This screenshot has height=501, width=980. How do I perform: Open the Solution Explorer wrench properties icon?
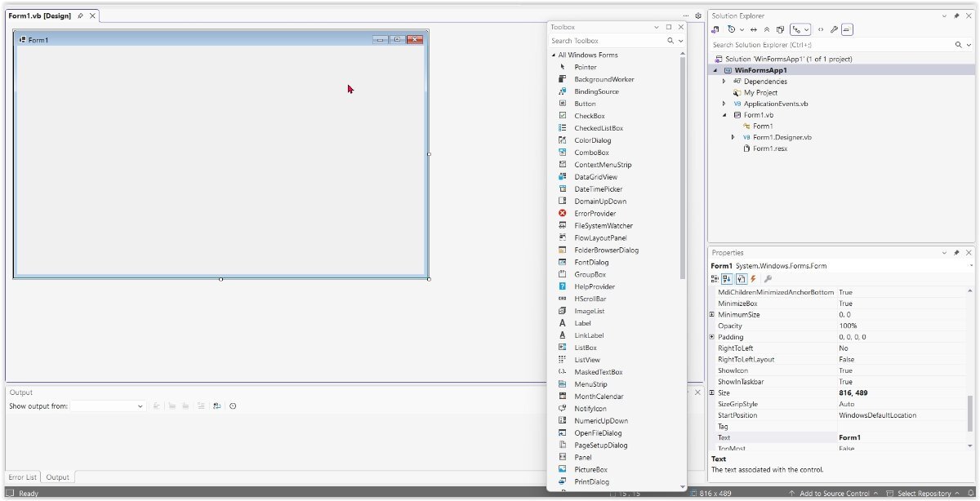coord(834,29)
